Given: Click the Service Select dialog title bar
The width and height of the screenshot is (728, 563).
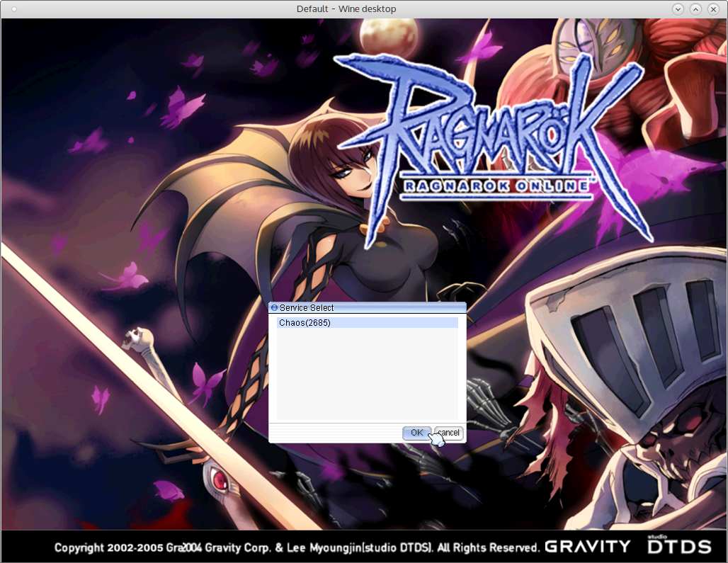Looking at the screenshot, I should [x=368, y=308].
